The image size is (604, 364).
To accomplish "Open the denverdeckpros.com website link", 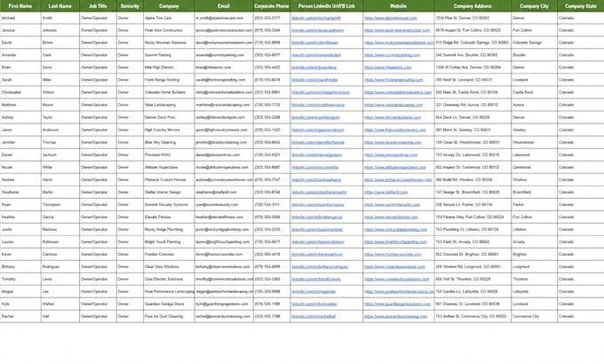I will [393, 117].
